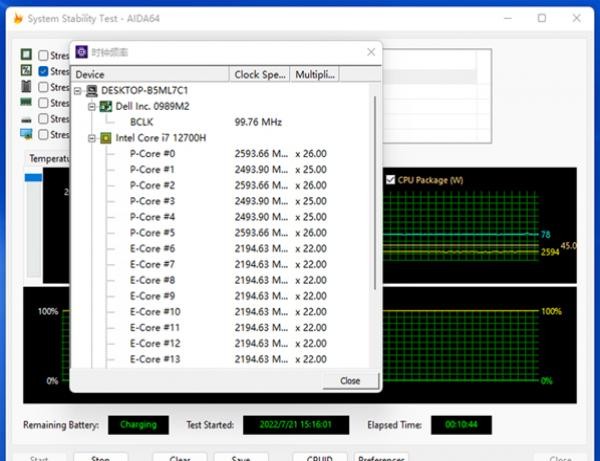Uncheck the checked second stress test checkbox
The width and height of the screenshot is (600, 461).
pyautogui.click(x=43, y=72)
